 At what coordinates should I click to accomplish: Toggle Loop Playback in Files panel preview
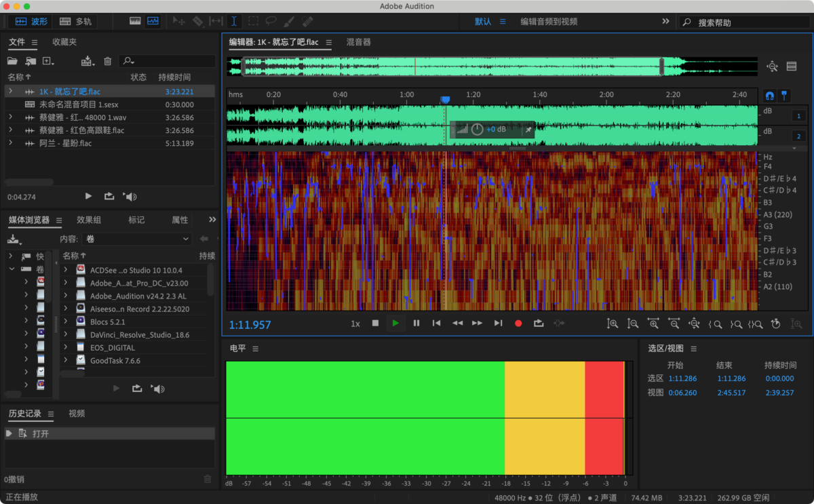[109, 196]
